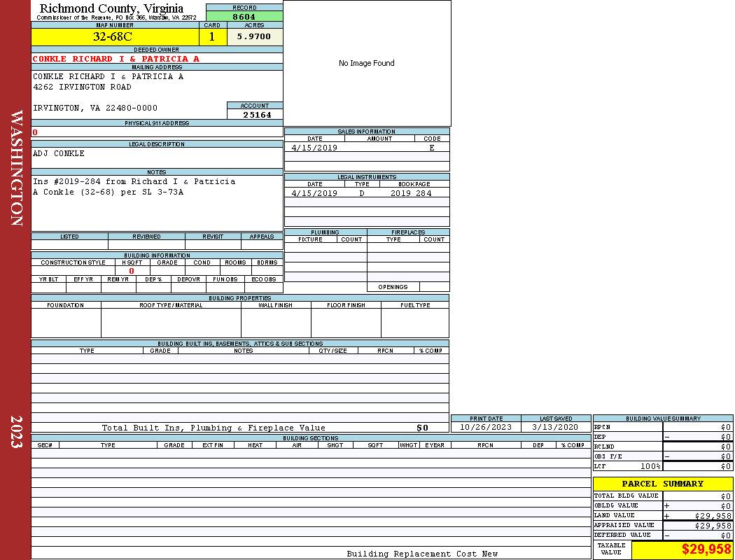
Task: Click the ADJ CONKLE legal description
Action: point(59,153)
